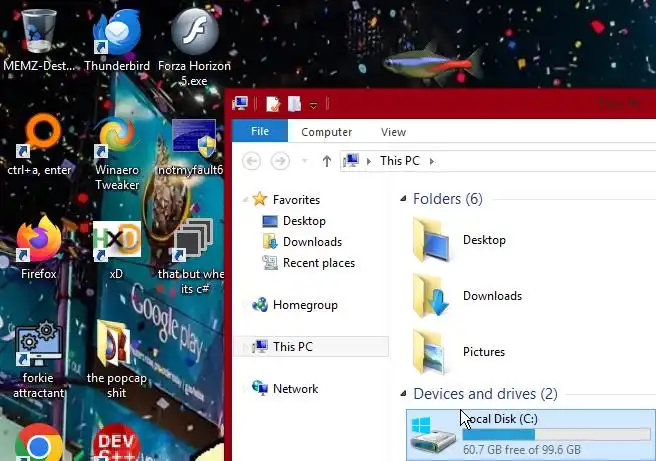Select Homegroup in the navigation pane

305,305
